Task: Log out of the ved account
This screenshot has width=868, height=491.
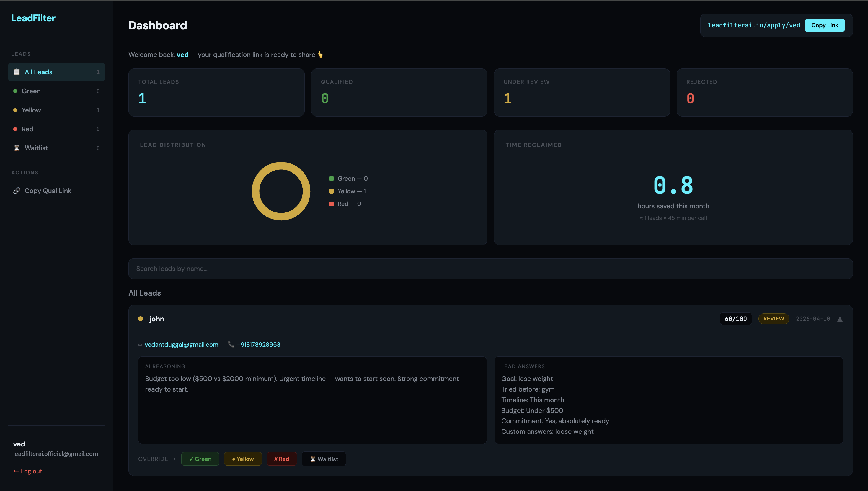Action: (x=28, y=471)
